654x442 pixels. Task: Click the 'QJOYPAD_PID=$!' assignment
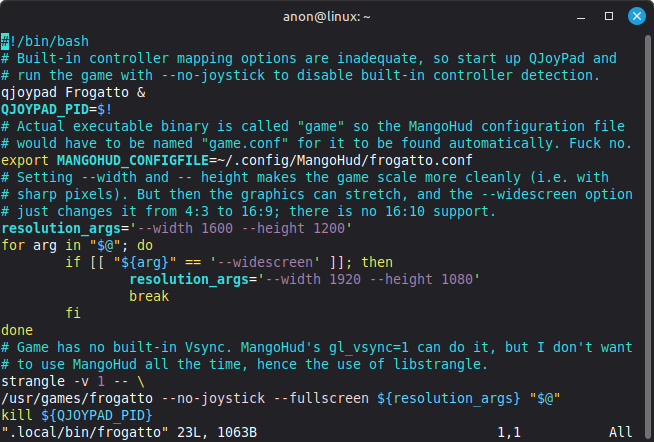57,109
